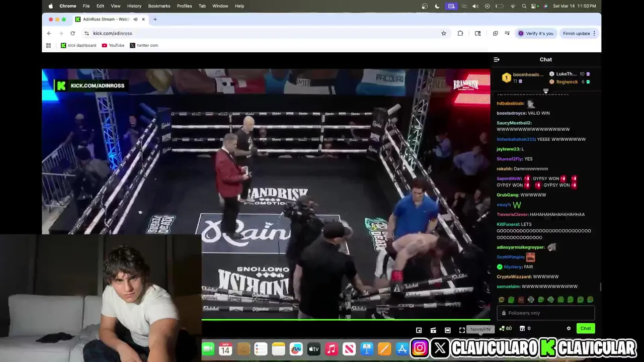
Task: Open twitter com bookmark
Action: [144, 45]
